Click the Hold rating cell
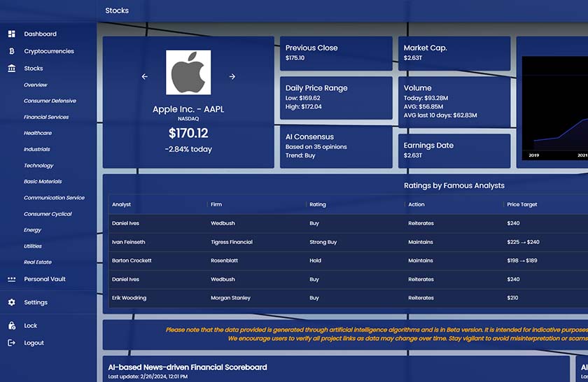 (315, 260)
